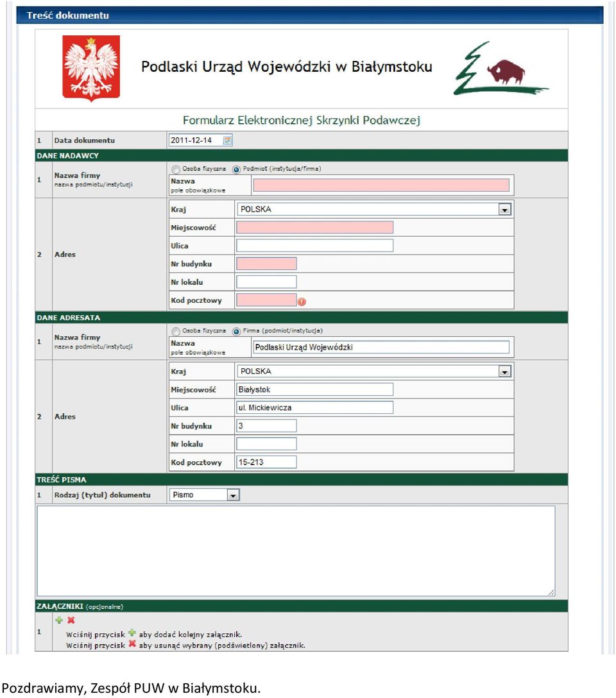The height and width of the screenshot is (698, 616).
Task: Click the Polish eagle emblem
Action: click(91, 68)
